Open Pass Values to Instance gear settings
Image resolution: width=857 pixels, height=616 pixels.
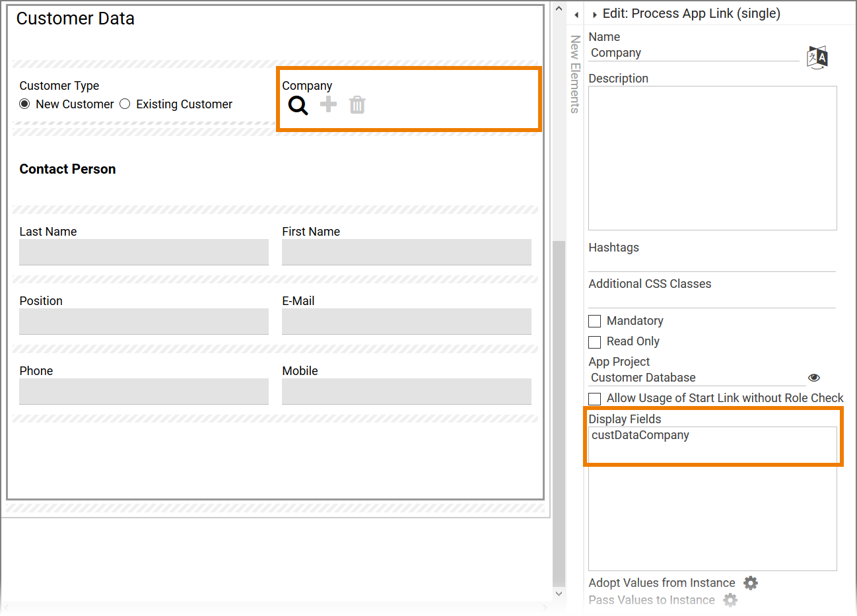(x=730, y=599)
